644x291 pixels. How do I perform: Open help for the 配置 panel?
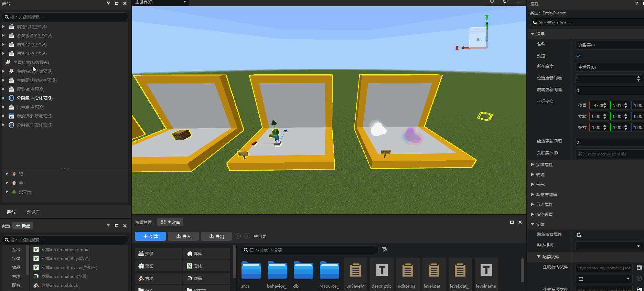coord(108,226)
